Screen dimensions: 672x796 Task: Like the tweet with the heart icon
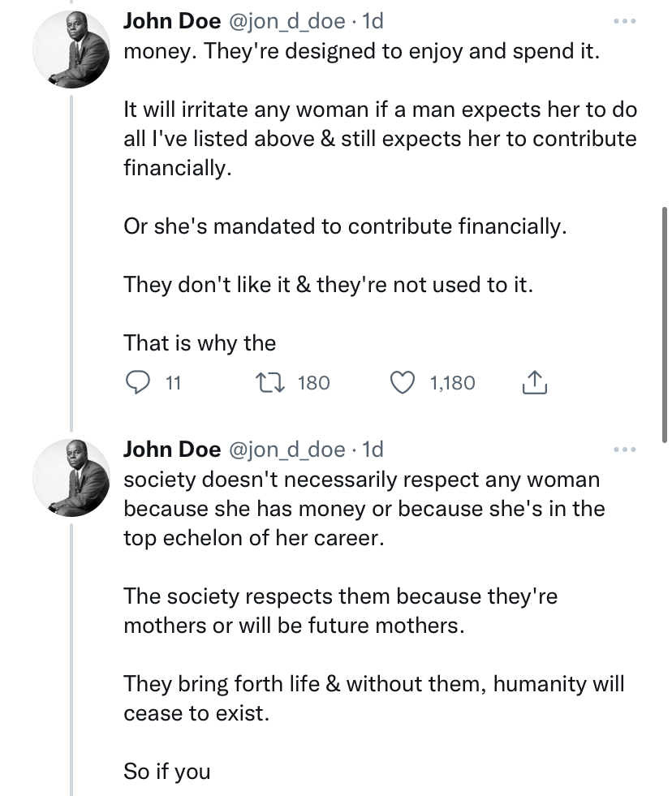pyautogui.click(x=403, y=382)
